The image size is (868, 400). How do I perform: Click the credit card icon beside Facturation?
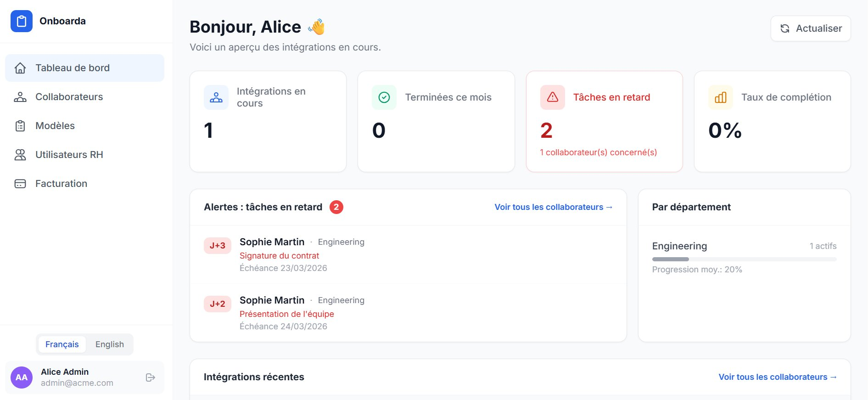[x=20, y=184]
